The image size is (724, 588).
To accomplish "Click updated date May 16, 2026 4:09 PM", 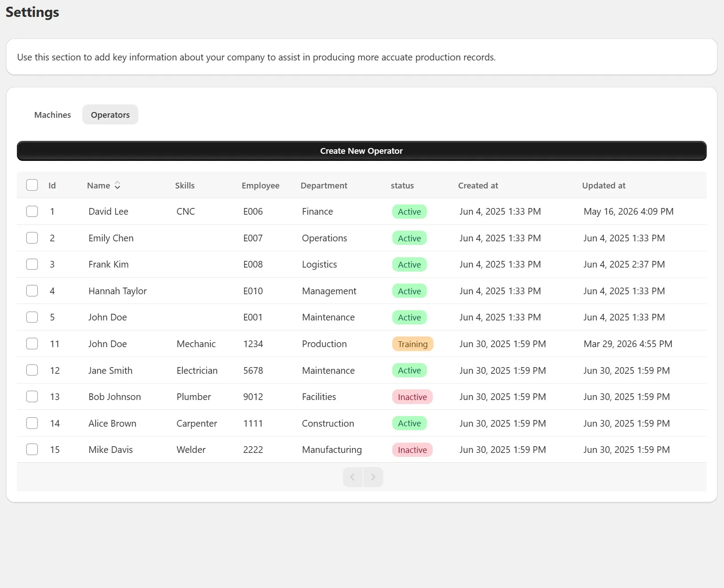I will pyautogui.click(x=628, y=212).
